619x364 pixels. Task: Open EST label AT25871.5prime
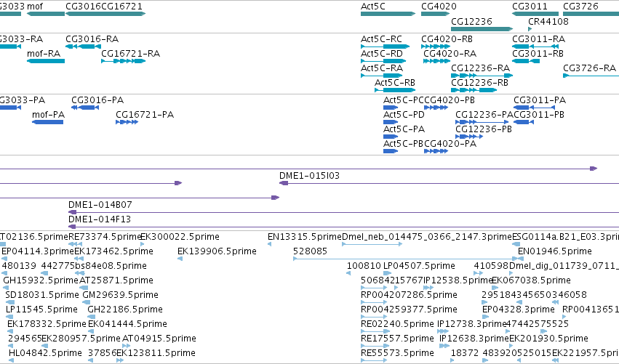click(116, 280)
